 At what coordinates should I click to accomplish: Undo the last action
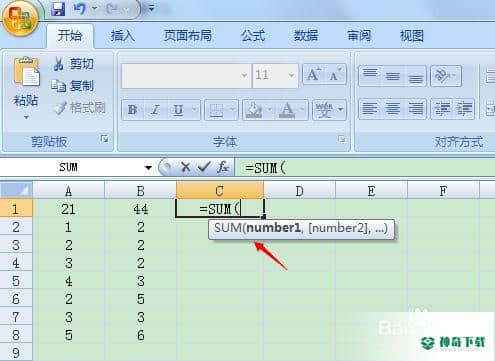click(x=80, y=9)
